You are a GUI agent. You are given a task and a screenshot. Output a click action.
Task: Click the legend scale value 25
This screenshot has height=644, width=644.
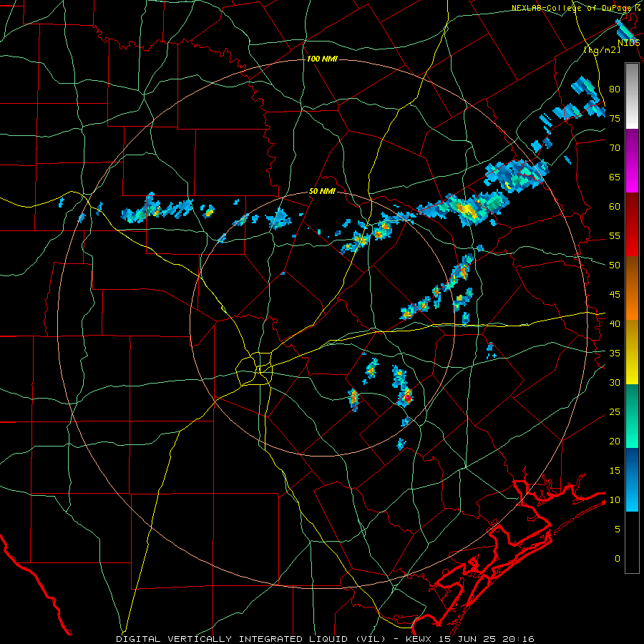click(615, 411)
